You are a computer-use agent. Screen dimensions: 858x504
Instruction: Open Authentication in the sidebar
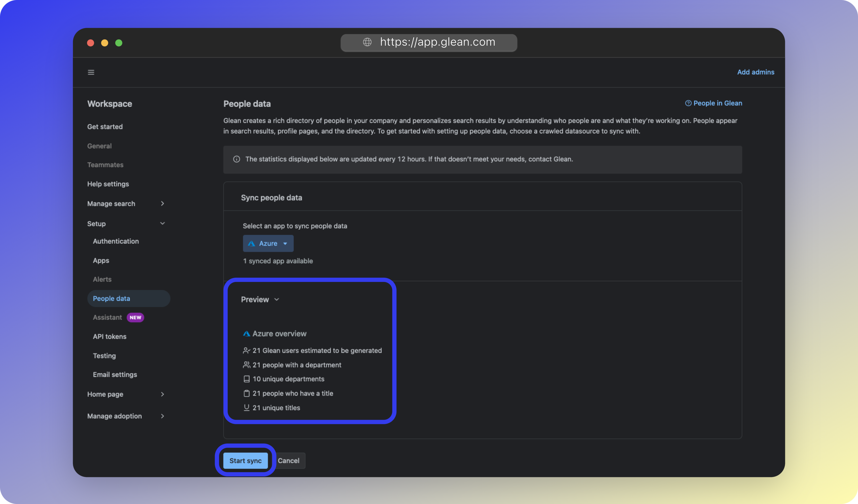(x=116, y=241)
